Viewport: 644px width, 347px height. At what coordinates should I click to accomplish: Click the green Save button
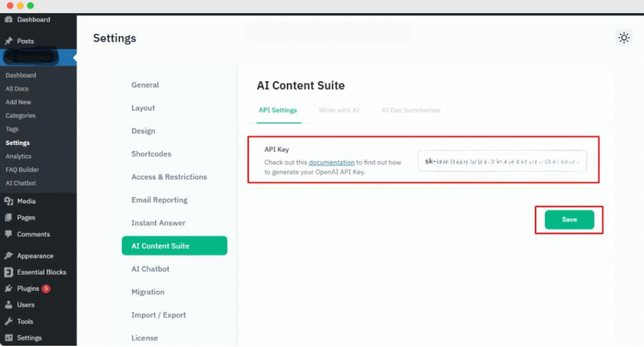(569, 219)
